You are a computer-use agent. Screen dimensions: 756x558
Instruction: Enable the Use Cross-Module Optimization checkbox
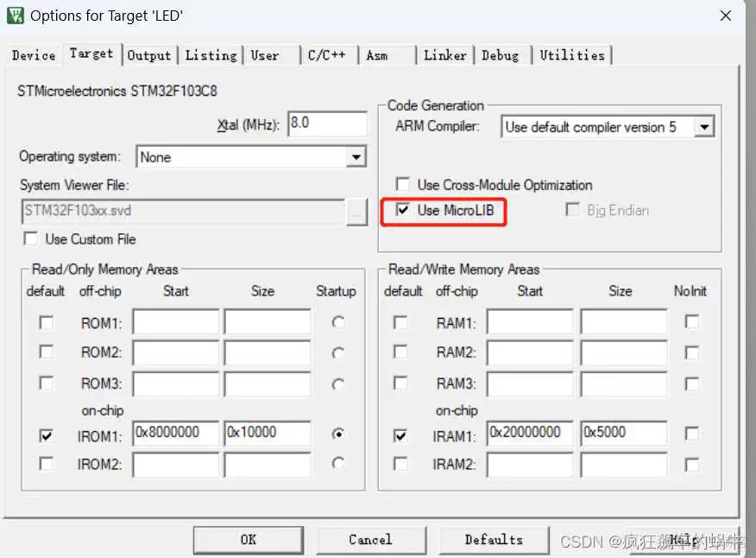[402, 185]
